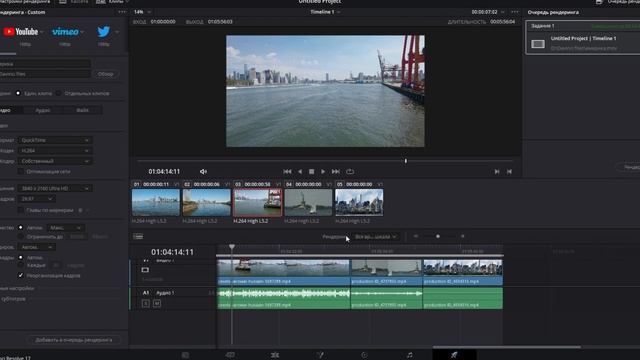
Task: Click the timeline playhead marker
Action: pyautogui.click(x=232, y=247)
